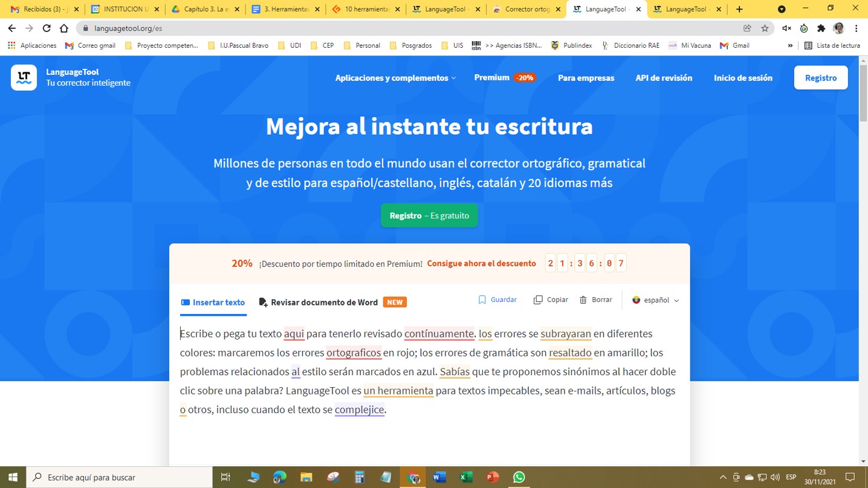Screen dimensions: 868x488
Task: Delete text with the Borrar trash button
Action: coord(596,300)
